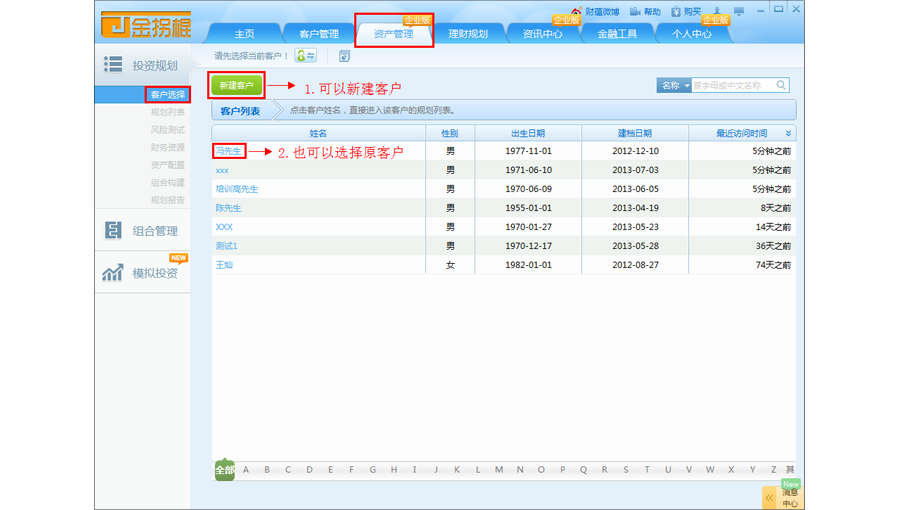Click the magnifier search icon
This screenshot has height=510, width=900.
coord(781,86)
